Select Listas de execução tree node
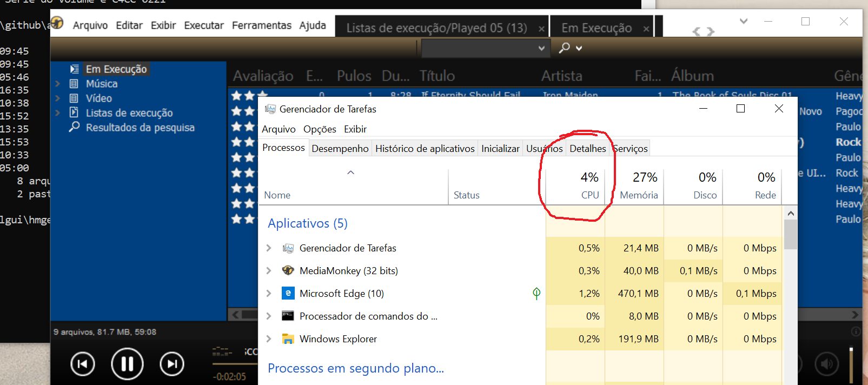 coord(129,113)
